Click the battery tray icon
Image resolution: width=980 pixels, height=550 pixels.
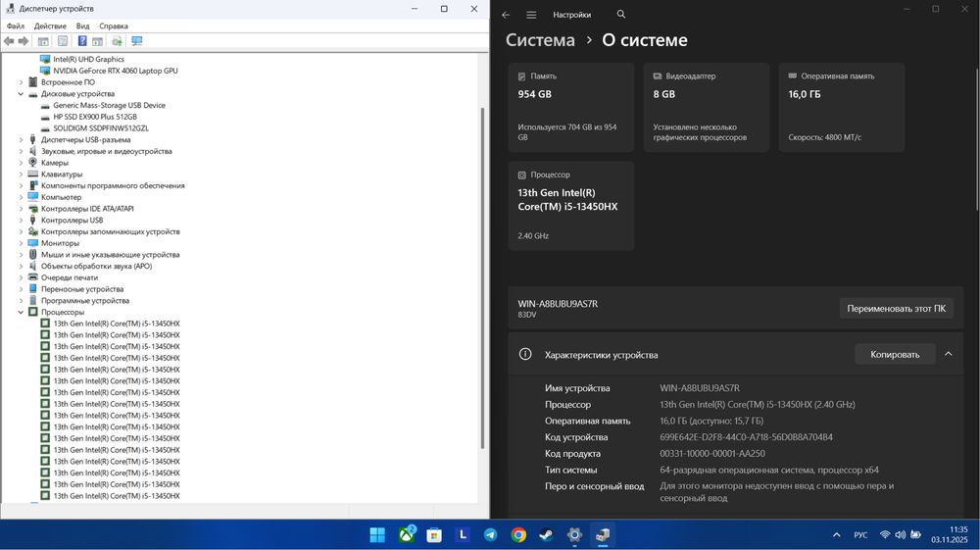coord(915,535)
